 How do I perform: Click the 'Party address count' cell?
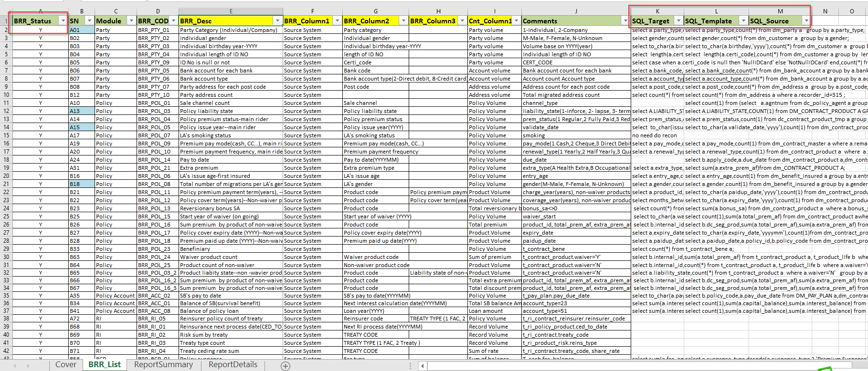[231, 95]
